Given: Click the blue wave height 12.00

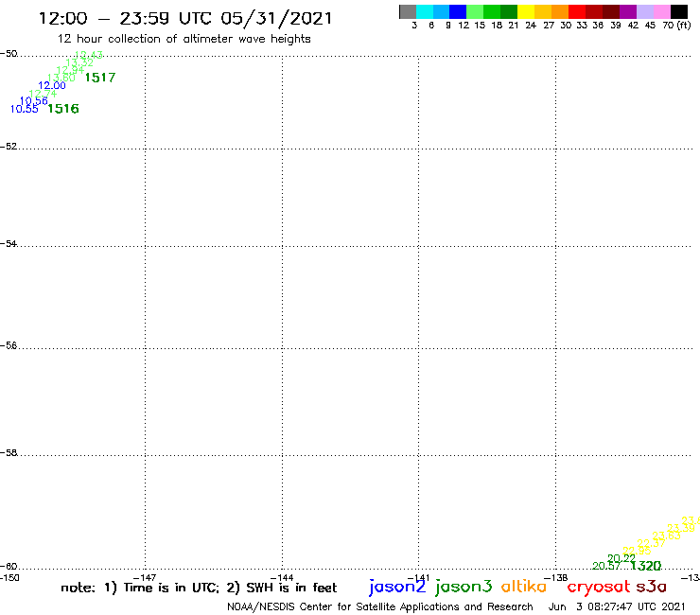Looking at the screenshot, I should click(52, 85).
